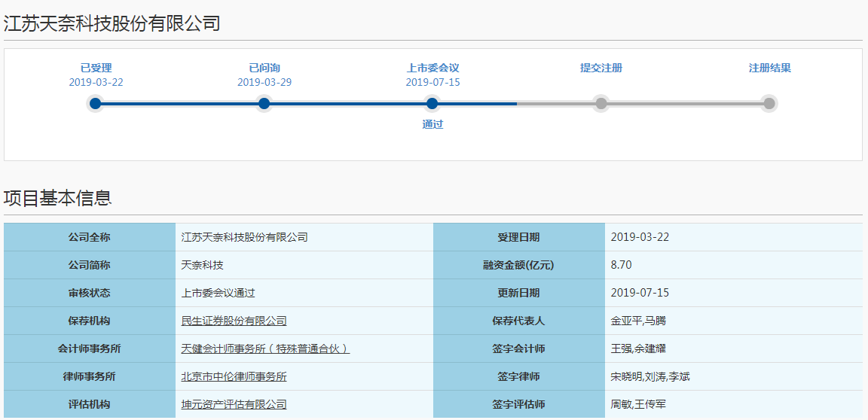The width and height of the screenshot is (868, 420).
Task: Click the 上市委会议 timeline dot
Action: pyautogui.click(x=432, y=104)
